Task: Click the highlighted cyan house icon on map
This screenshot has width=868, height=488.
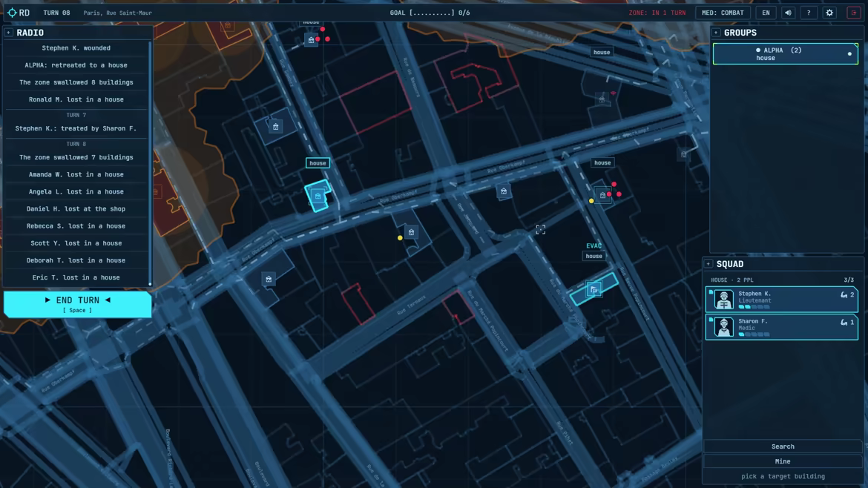Action: click(318, 196)
